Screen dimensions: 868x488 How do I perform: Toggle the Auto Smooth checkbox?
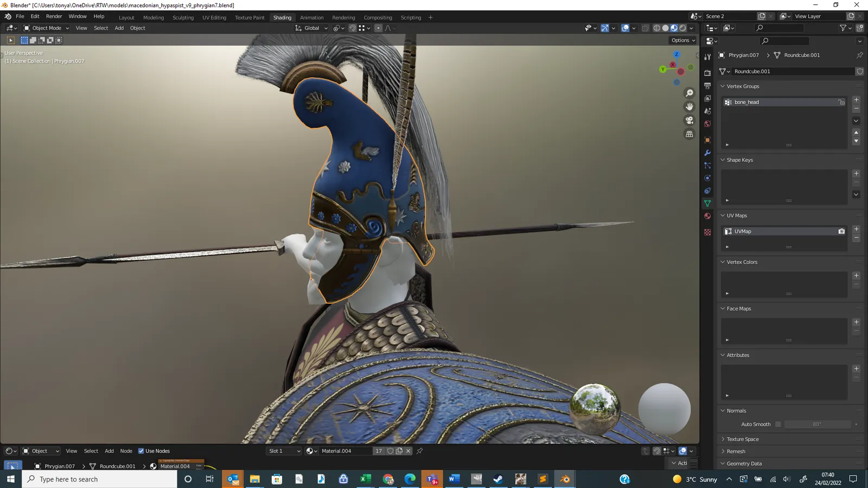coord(778,425)
